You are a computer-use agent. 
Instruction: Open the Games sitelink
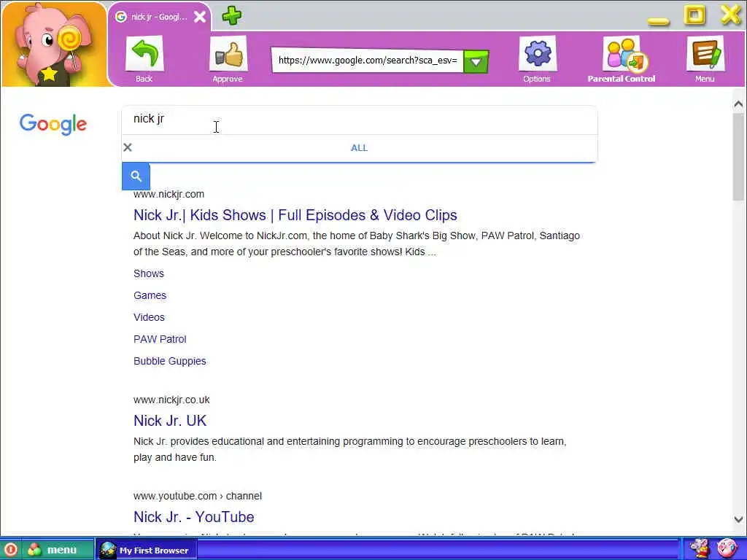pyautogui.click(x=150, y=296)
